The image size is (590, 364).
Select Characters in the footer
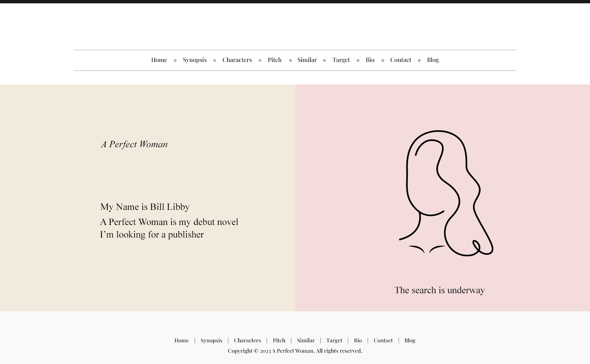247,340
